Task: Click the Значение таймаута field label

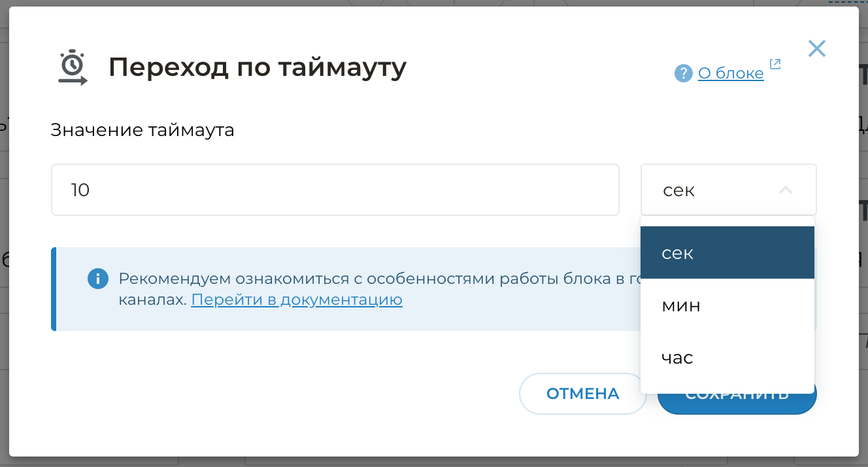Action: tap(142, 130)
